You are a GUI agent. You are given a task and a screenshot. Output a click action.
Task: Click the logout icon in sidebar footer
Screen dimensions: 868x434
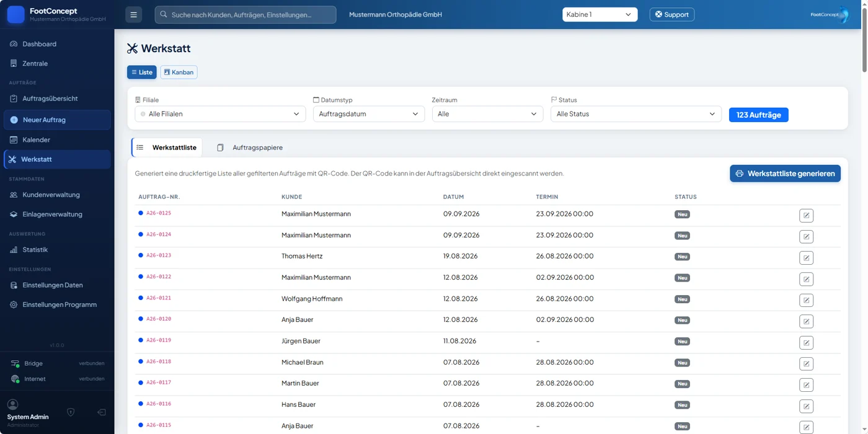click(102, 412)
